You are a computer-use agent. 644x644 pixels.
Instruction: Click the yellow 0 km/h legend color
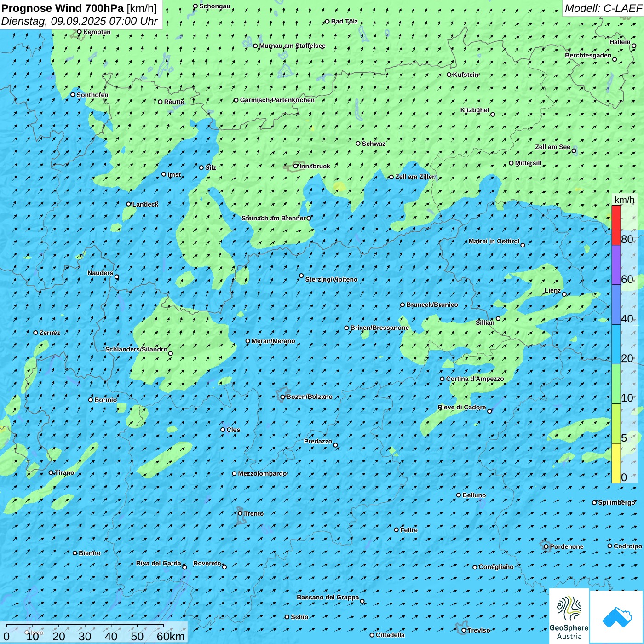[x=616, y=463]
